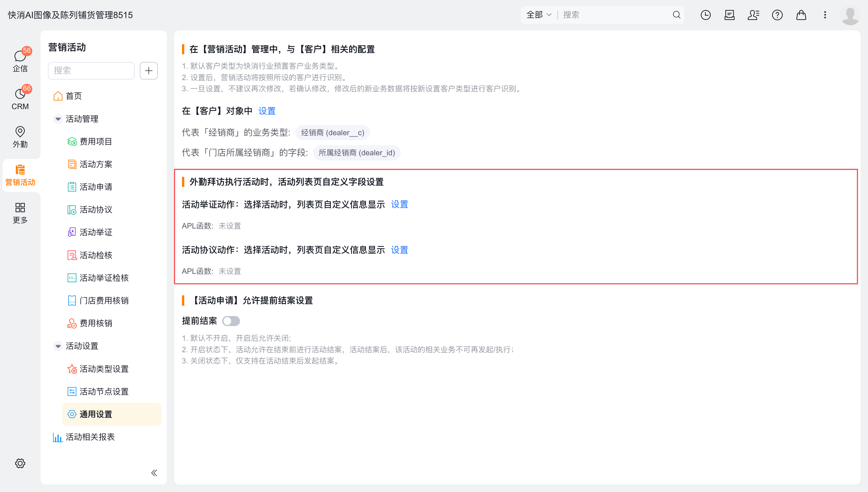Open the vertical three-dot more menu
The width and height of the screenshot is (868, 492).
pyautogui.click(x=825, y=15)
